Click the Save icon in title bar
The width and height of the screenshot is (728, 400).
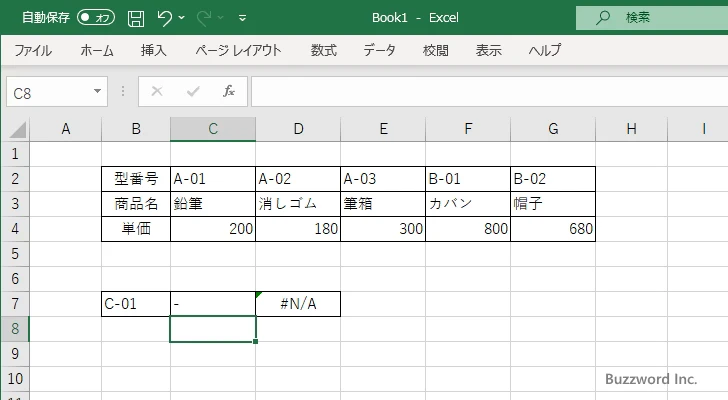coord(136,18)
